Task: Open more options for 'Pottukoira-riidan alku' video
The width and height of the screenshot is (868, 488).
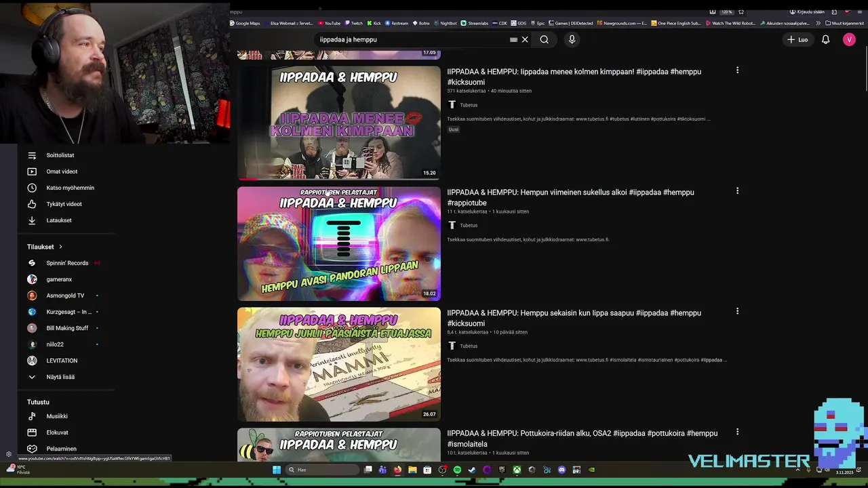Action: click(737, 432)
